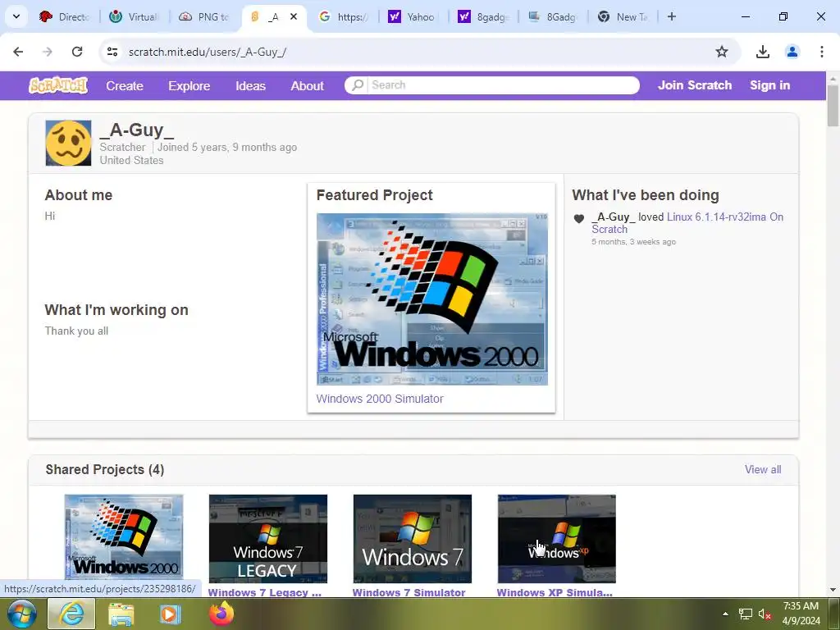Screen dimensions: 840x630
Task: Open the Windows 2000 shared project thumbnail
Action: coord(124,537)
